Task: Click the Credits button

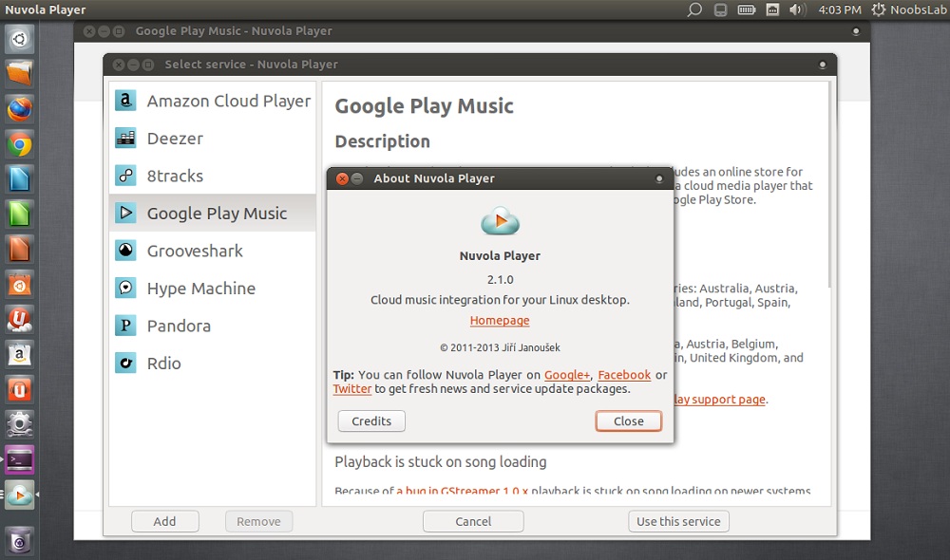Action: (x=371, y=420)
